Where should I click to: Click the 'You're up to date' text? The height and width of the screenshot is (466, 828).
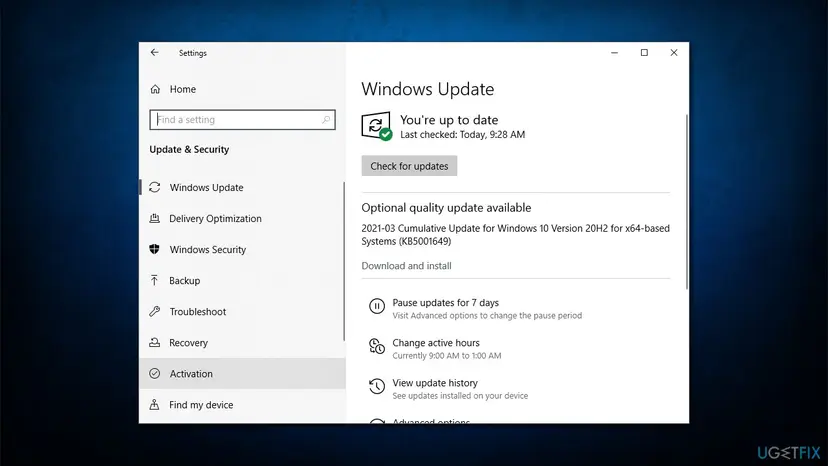click(449, 120)
